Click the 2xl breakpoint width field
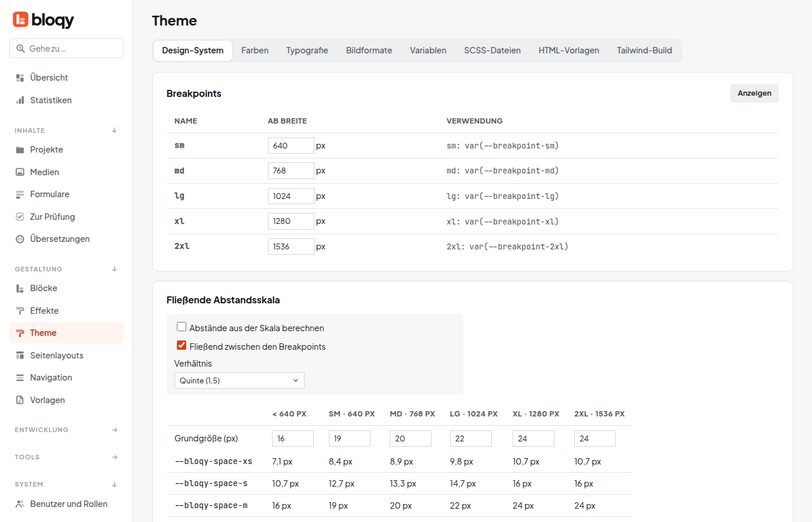 point(291,246)
